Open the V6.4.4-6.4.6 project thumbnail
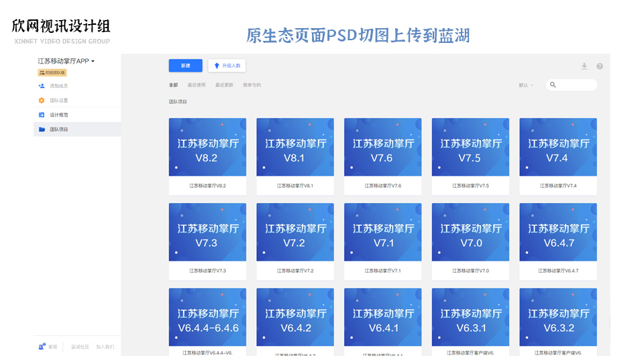The image size is (644, 362). (207, 317)
